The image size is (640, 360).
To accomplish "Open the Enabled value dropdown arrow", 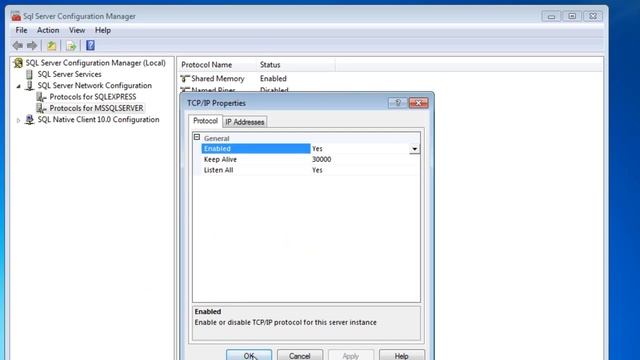I will click(x=414, y=149).
